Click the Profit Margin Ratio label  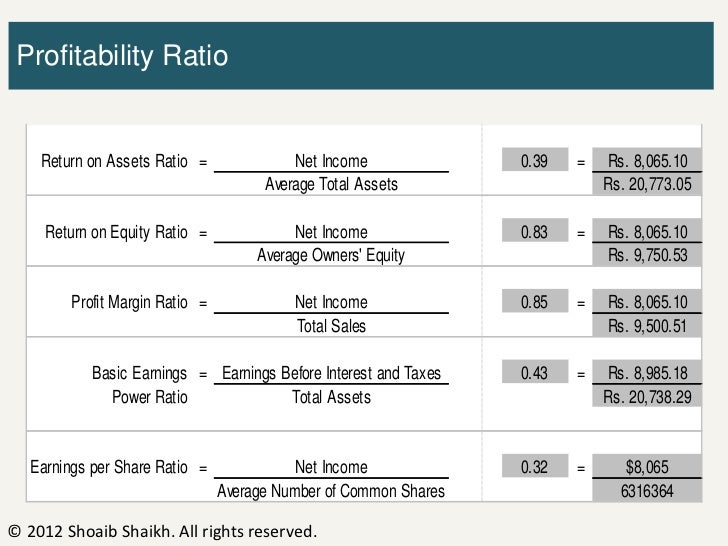[129, 302]
